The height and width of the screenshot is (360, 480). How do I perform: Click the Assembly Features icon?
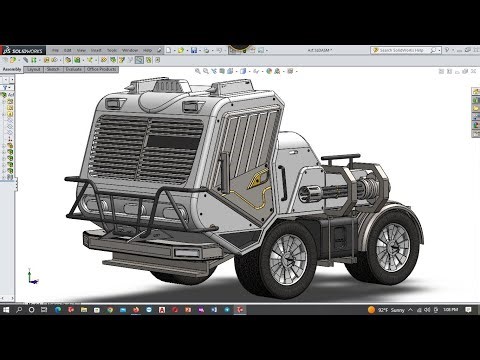77,60
